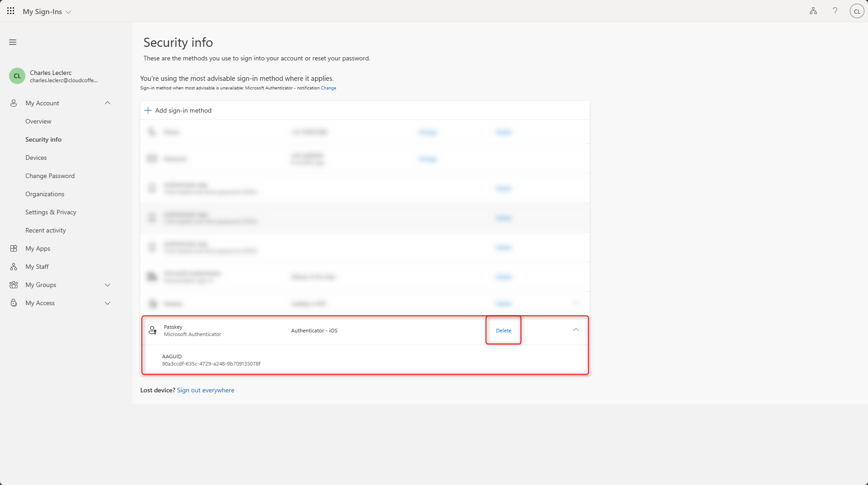The image size is (868, 485).
Task: Collapse the Passkey details chevron
Action: click(x=576, y=330)
